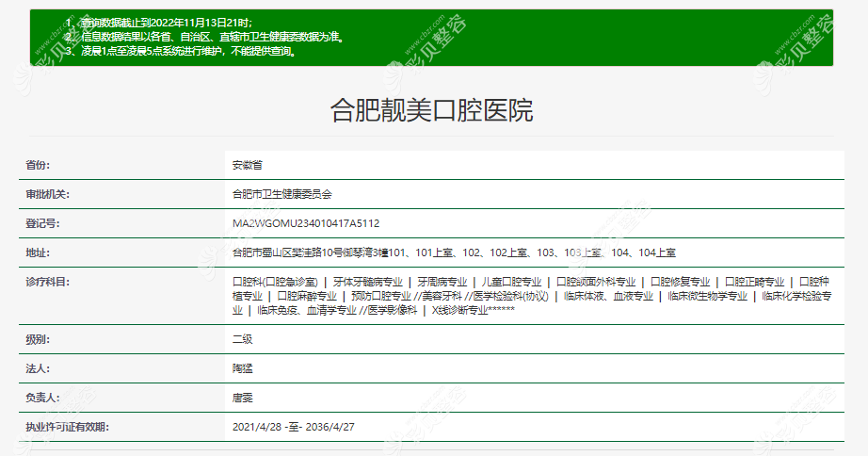Select person in charge 唐奕
The image size is (868, 456).
pos(243,398)
